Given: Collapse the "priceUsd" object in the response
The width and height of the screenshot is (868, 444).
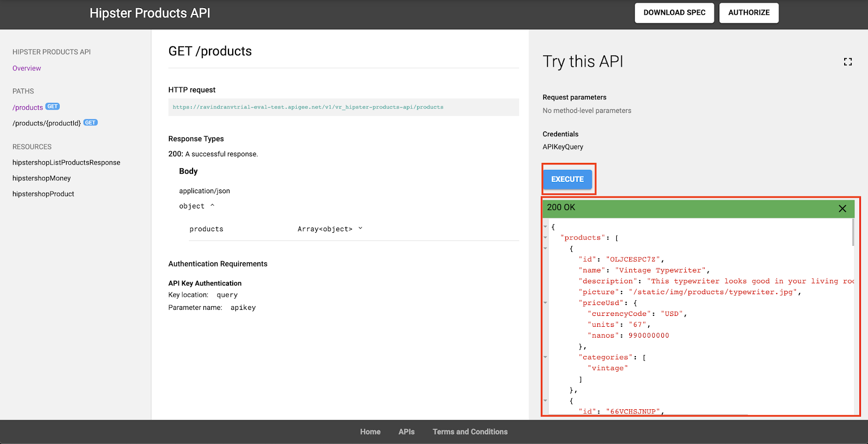Looking at the screenshot, I should click(x=545, y=303).
